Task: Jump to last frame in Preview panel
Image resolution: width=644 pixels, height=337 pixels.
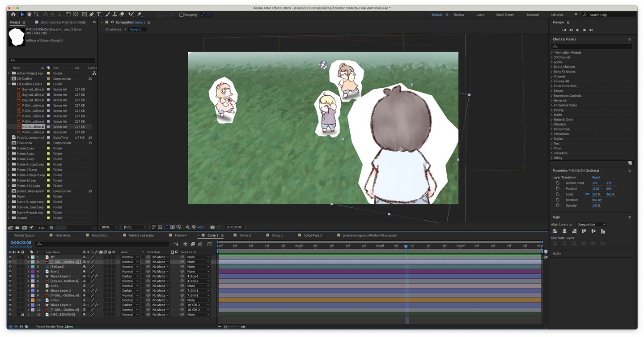Action: pyautogui.click(x=591, y=30)
